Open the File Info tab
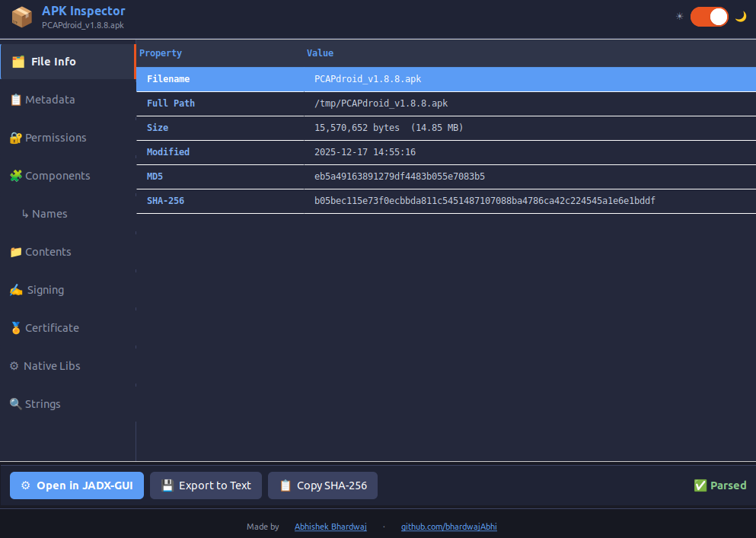This screenshot has width=756, height=538. click(68, 62)
